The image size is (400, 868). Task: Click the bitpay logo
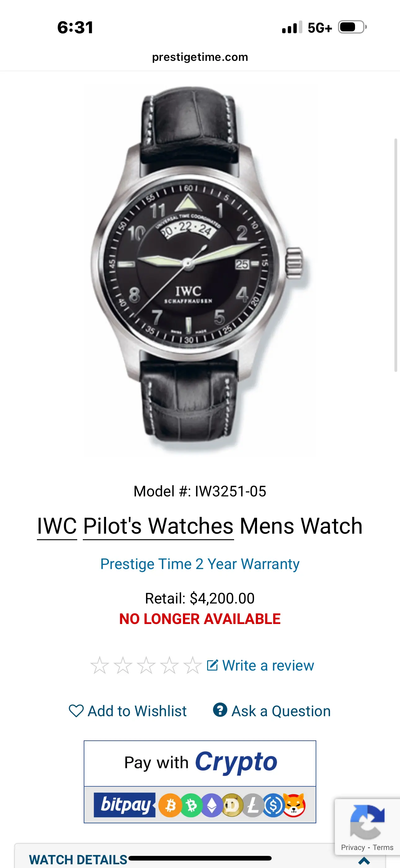125,805
